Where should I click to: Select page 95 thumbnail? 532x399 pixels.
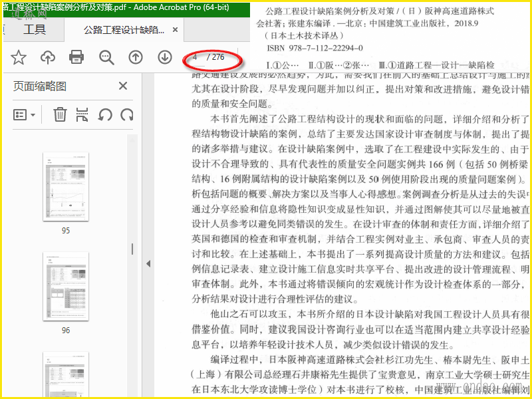(66, 187)
